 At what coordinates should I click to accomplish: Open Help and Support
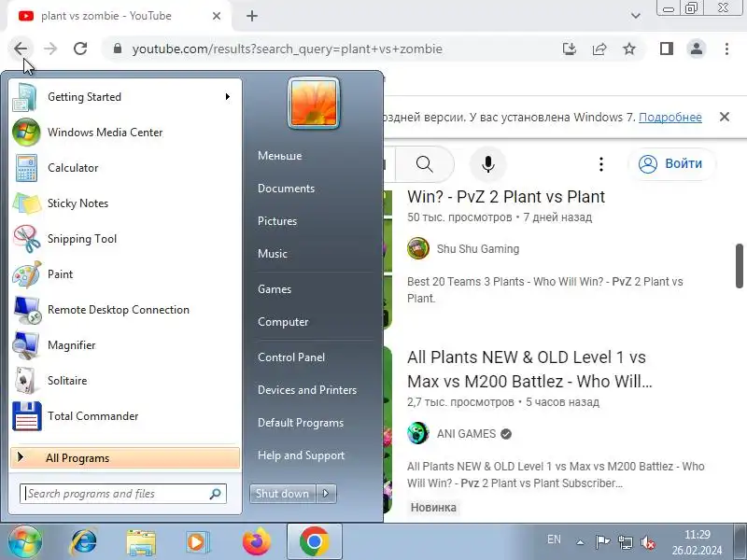301,455
